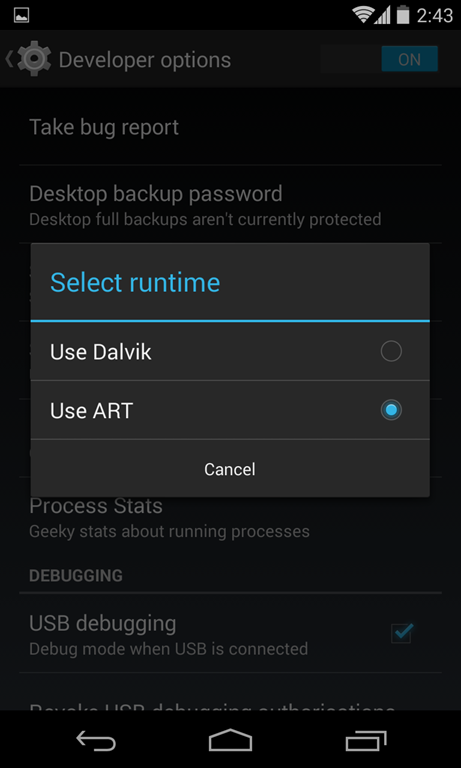The width and height of the screenshot is (461, 768).
Task: Open Take bug report
Action: [x=230, y=127]
